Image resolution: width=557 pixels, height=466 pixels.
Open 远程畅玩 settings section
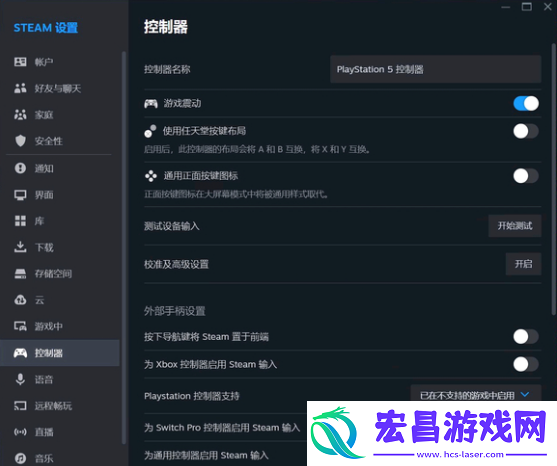pyautogui.click(x=60, y=406)
